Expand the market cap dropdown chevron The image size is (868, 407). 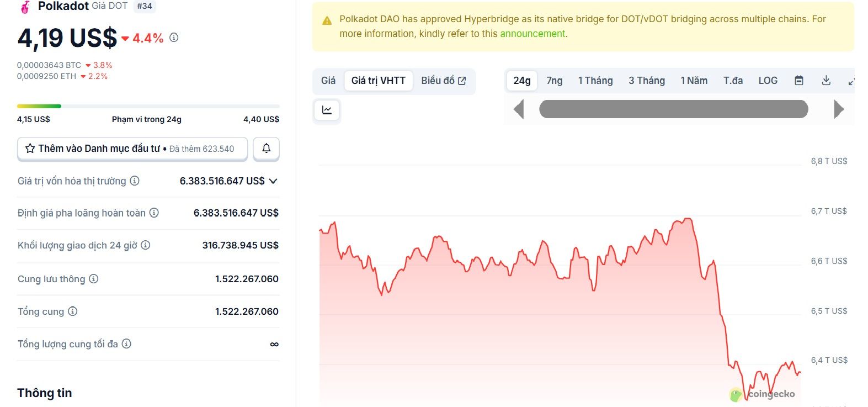point(273,181)
